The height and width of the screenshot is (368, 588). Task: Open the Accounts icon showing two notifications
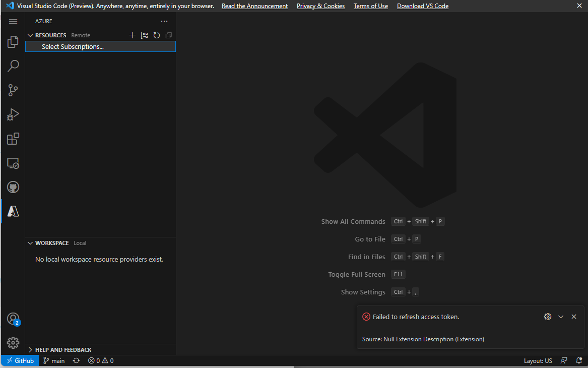13,319
